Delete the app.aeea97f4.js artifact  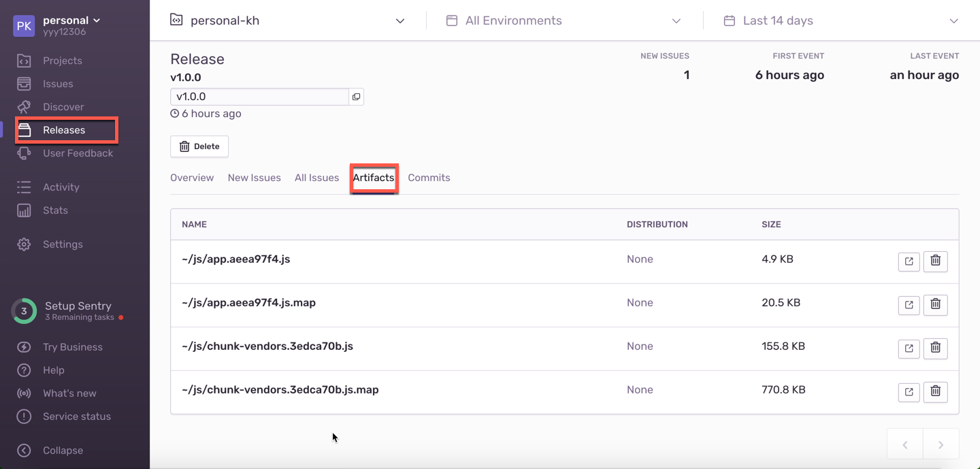[x=935, y=261]
